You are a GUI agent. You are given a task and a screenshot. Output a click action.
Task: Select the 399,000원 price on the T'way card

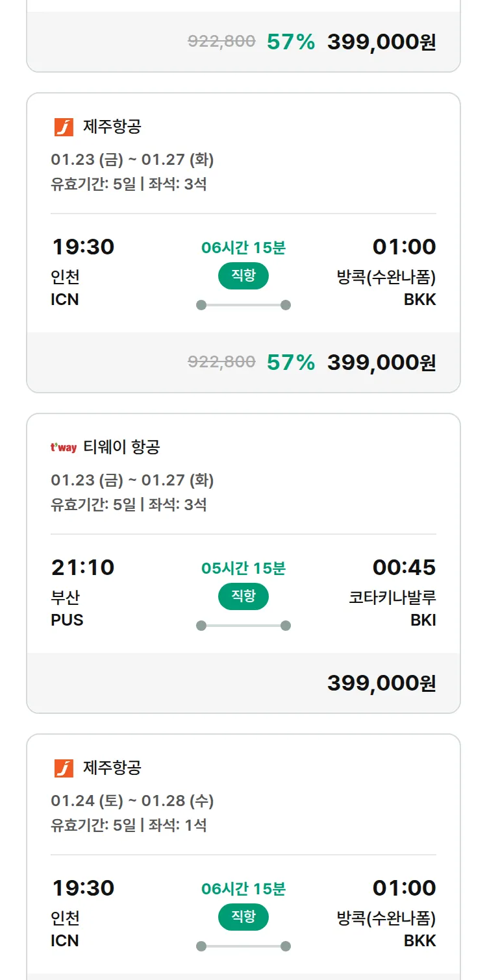tap(381, 683)
